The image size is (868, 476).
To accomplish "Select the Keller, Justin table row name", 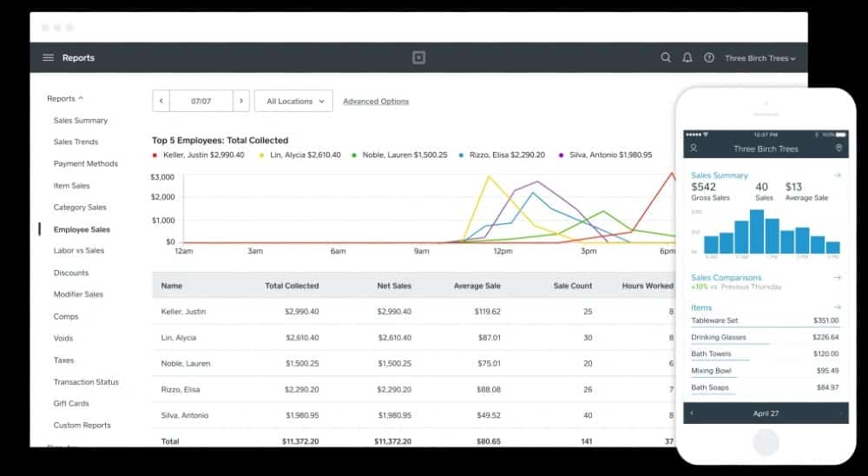I will [x=183, y=312].
